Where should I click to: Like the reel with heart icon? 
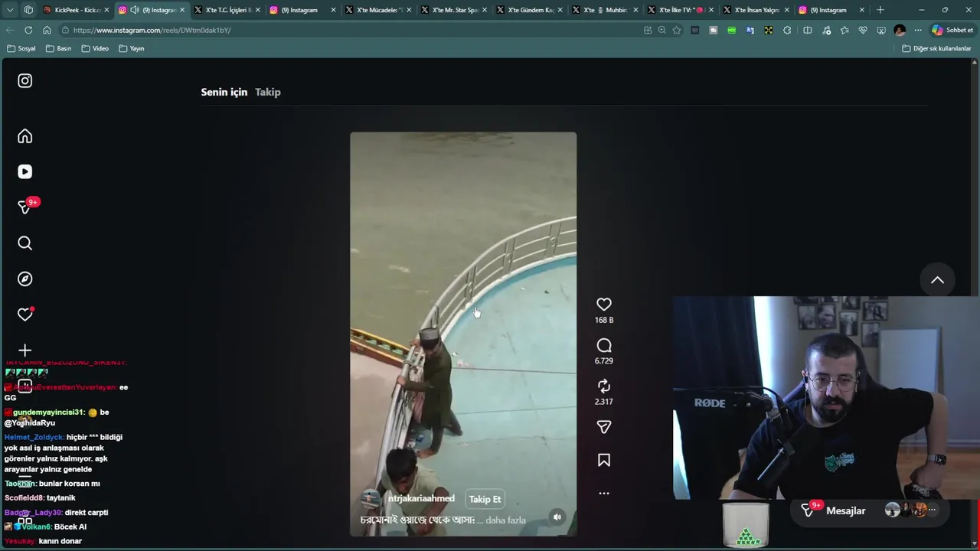[x=604, y=305]
